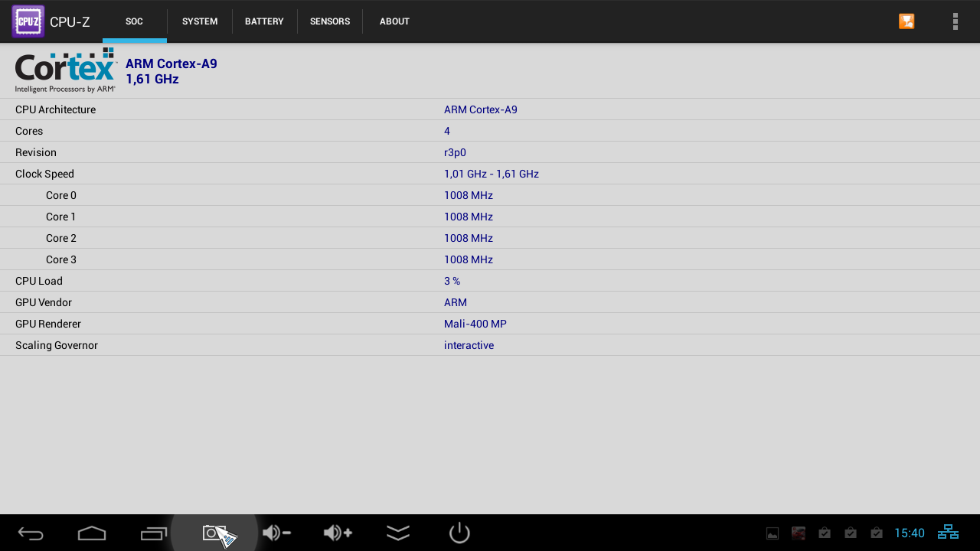Select the CPU Load label
Screen dimensions: 980x551
pyautogui.click(x=39, y=281)
